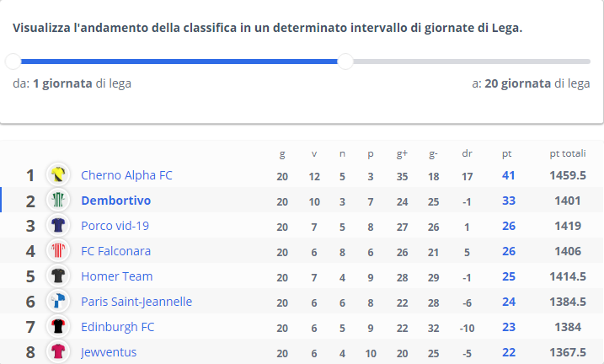Click the 'pt totali' column header
This screenshot has height=364, width=604.
(568, 153)
